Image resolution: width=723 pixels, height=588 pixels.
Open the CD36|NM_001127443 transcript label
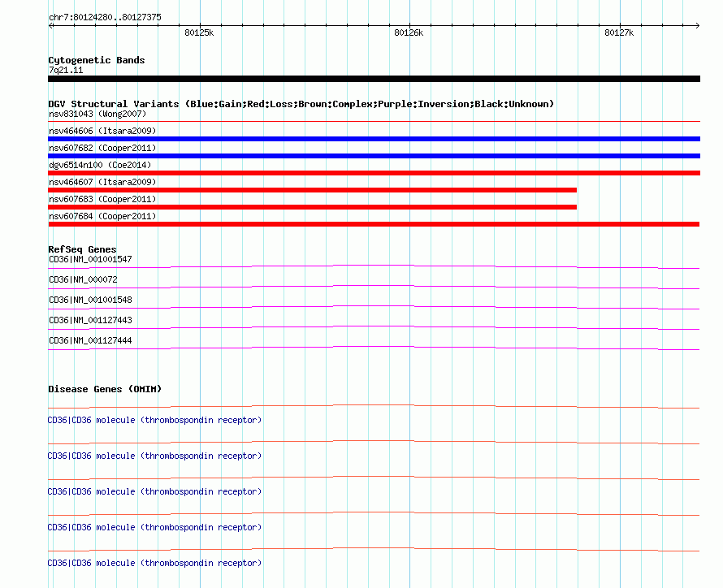(x=90, y=320)
